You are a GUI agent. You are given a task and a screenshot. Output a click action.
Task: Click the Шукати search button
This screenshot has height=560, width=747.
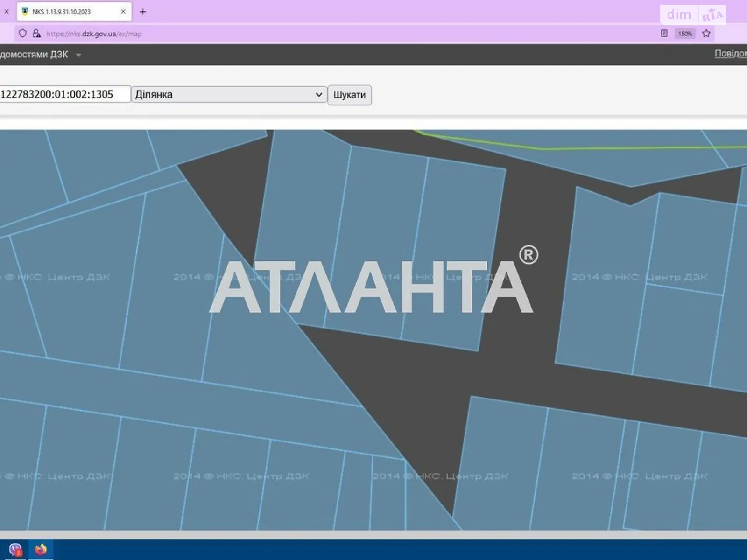coord(349,95)
